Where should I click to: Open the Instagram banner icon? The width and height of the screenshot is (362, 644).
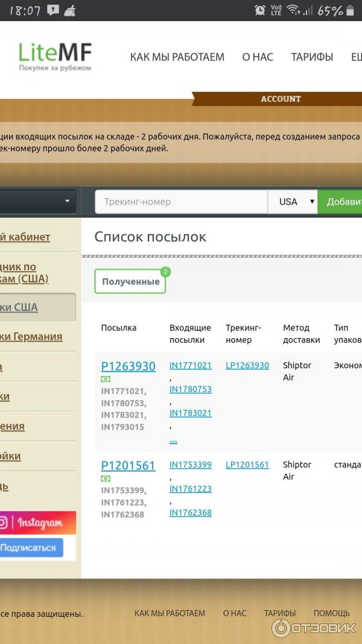4,523
